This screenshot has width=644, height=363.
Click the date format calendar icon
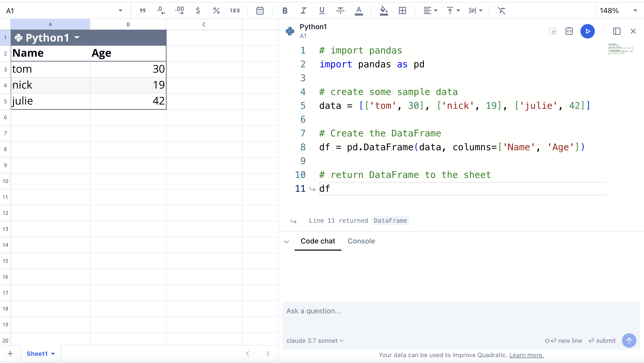click(x=260, y=10)
